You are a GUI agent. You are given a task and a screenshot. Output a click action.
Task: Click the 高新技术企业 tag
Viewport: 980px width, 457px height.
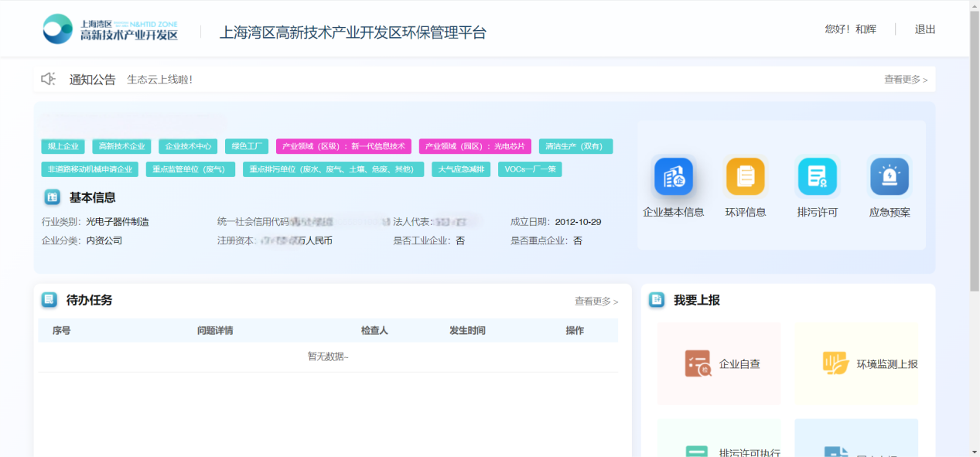[x=121, y=146]
